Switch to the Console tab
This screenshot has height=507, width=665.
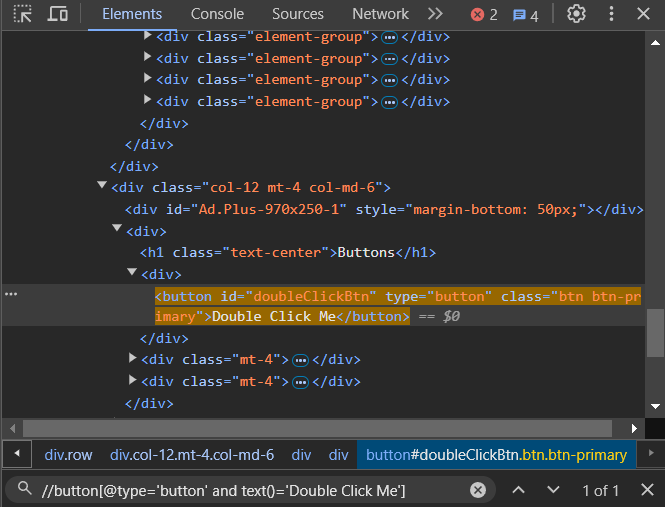217,14
